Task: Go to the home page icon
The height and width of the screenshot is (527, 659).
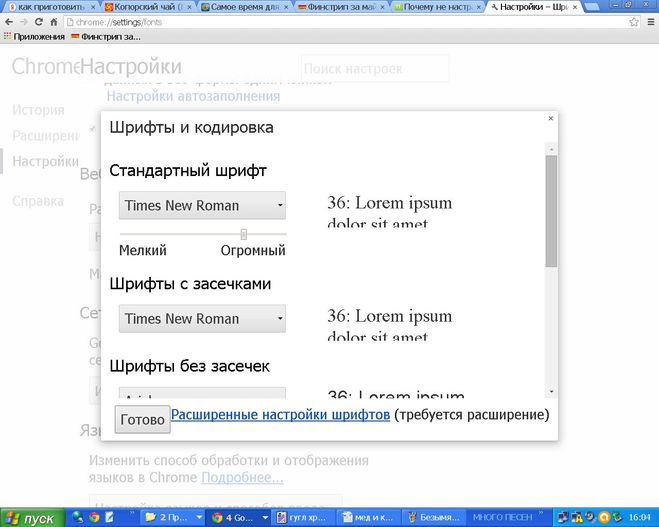Action: coord(54,22)
